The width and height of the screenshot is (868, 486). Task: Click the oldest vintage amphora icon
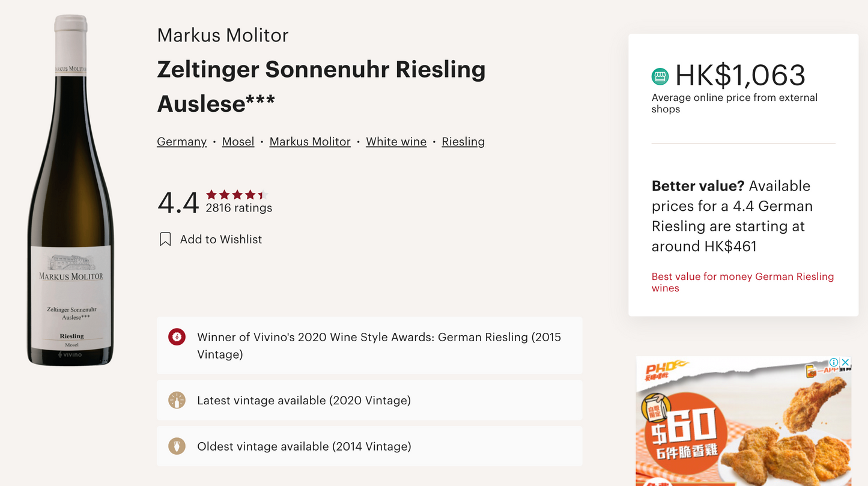click(x=177, y=446)
